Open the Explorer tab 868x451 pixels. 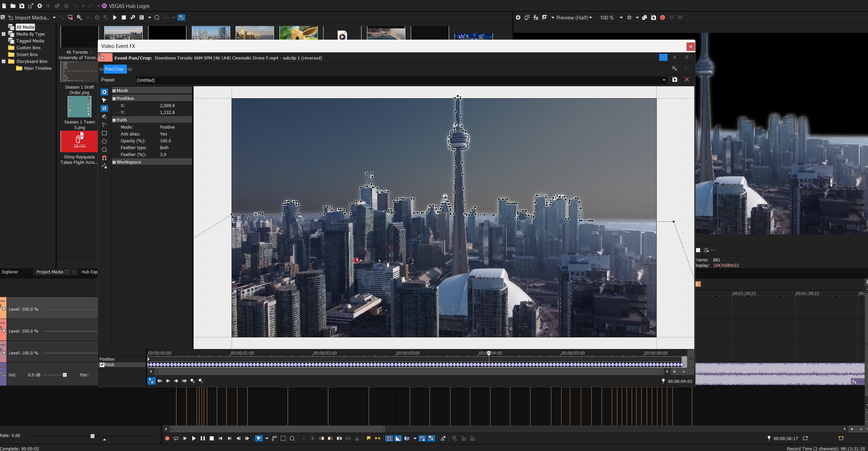[x=10, y=272]
